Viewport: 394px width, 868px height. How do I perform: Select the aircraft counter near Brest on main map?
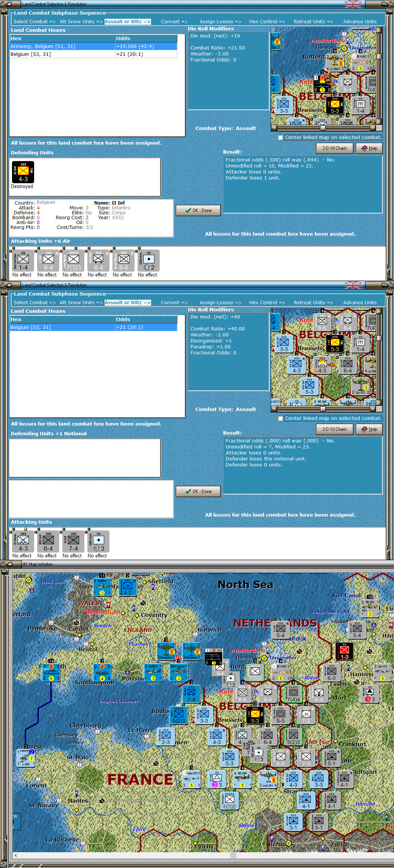click(x=26, y=758)
